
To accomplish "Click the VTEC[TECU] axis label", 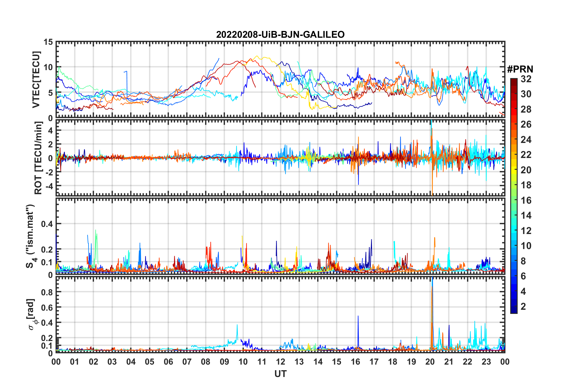I will [x=36, y=80].
